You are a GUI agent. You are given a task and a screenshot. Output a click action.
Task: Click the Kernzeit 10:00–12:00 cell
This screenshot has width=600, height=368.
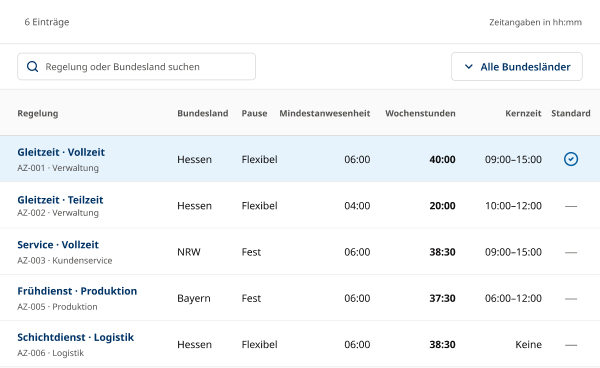point(513,206)
